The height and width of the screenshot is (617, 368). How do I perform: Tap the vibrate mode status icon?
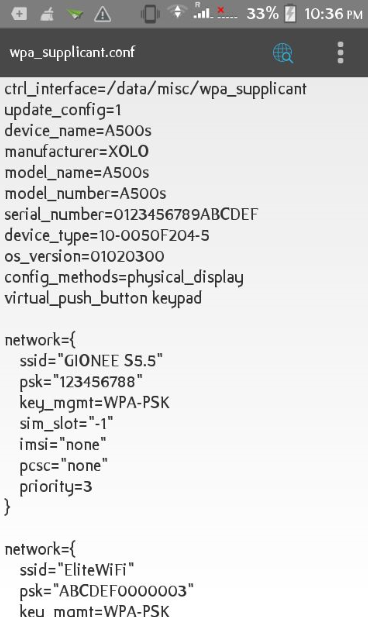pos(150,14)
